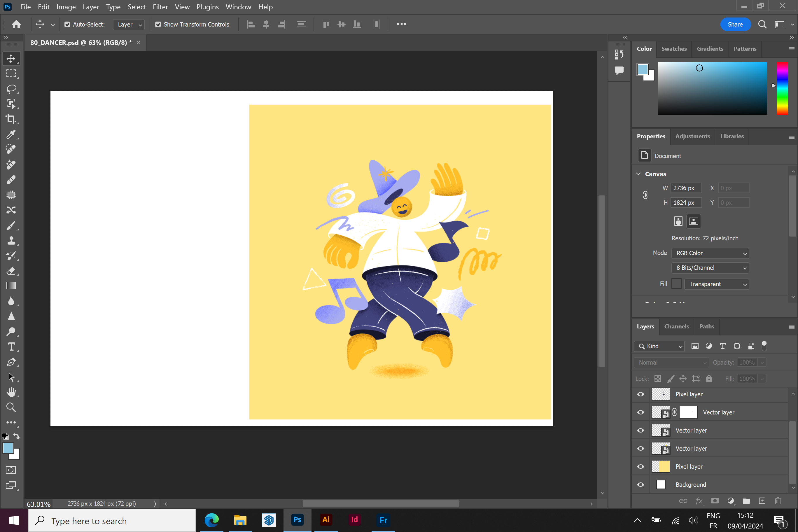The width and height of the screenshot is (798, 532).
Task: Swap foreground and background colors
Action: [17, 436]
